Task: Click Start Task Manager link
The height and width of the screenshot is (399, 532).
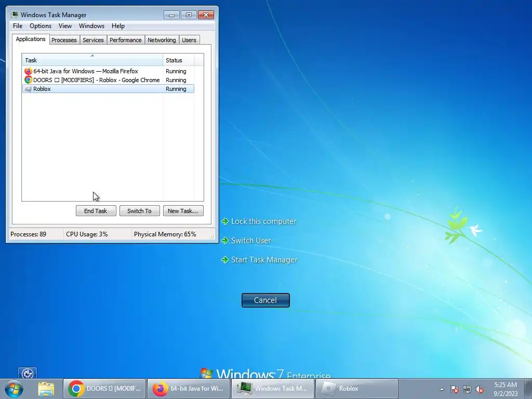Action: pyautogui.click(x=264, y=260)
